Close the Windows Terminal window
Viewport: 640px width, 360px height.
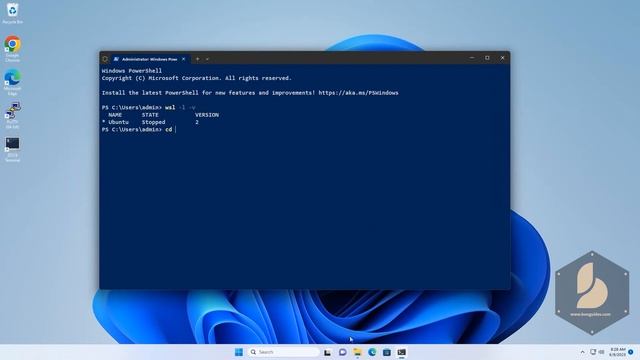pos(502,58)
